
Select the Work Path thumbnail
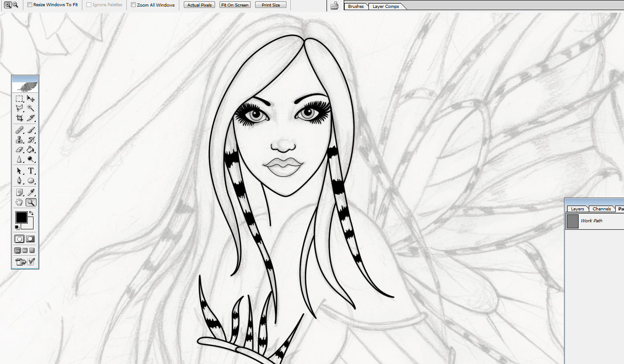[x=572, y=221]
